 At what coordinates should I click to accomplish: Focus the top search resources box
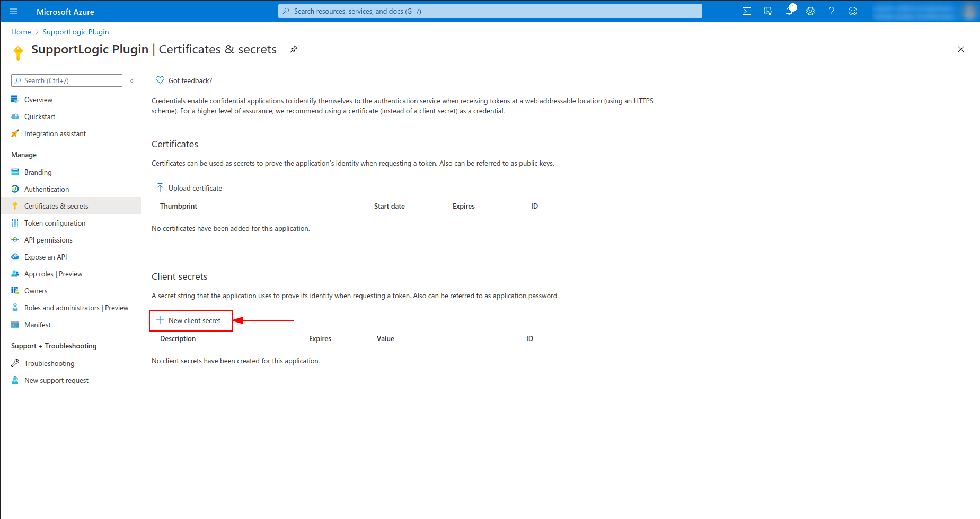click(x=490, y=11)
